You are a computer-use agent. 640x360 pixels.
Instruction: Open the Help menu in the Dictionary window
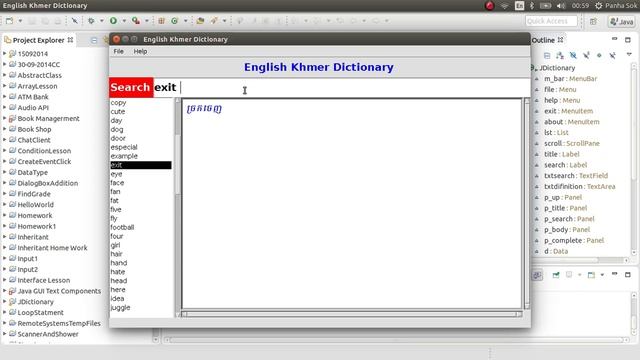[x=140, y=51]
